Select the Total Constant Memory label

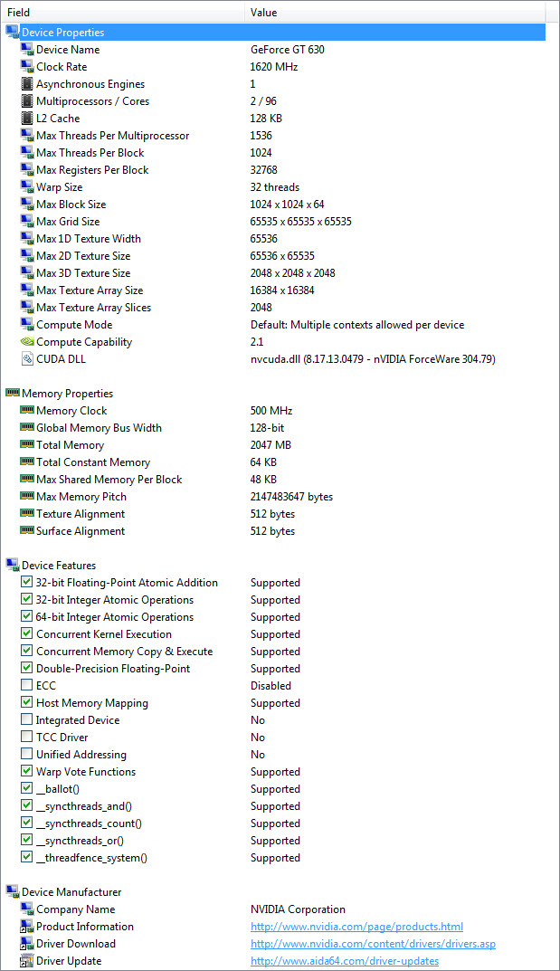click(93, 462)
